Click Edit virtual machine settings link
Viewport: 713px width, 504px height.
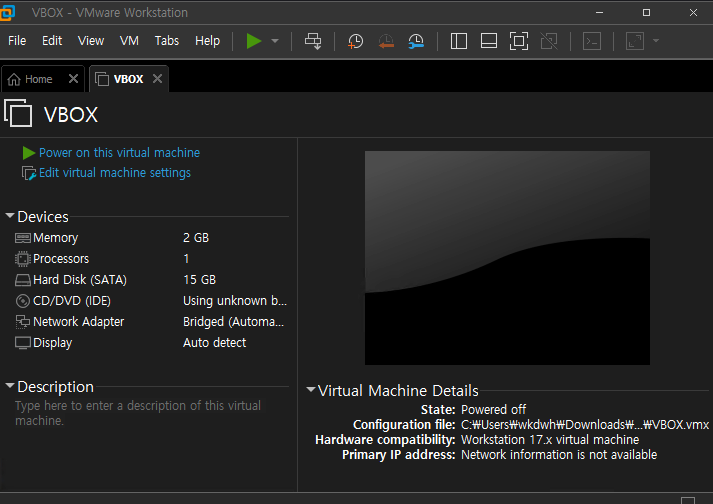coord(115,173)
